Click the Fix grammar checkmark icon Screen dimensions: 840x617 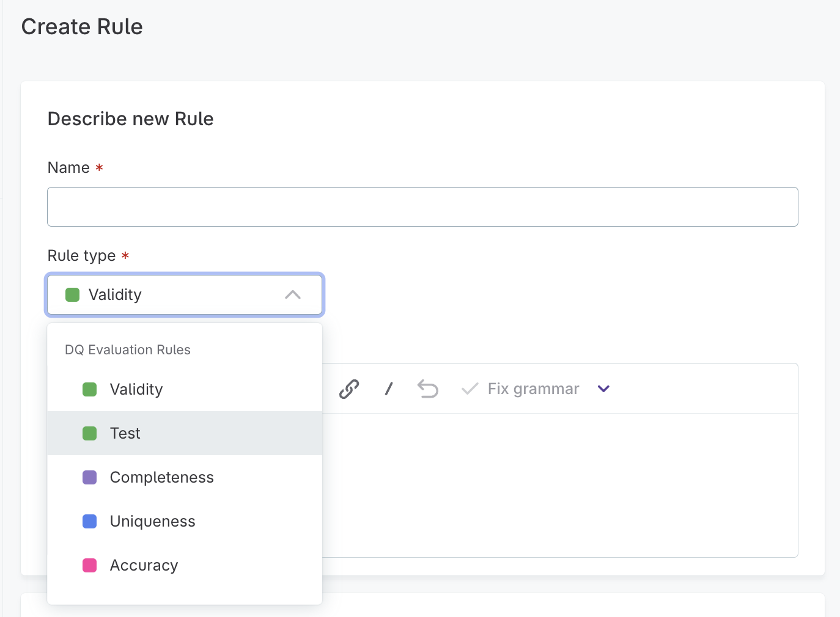(x=469, y=389)
